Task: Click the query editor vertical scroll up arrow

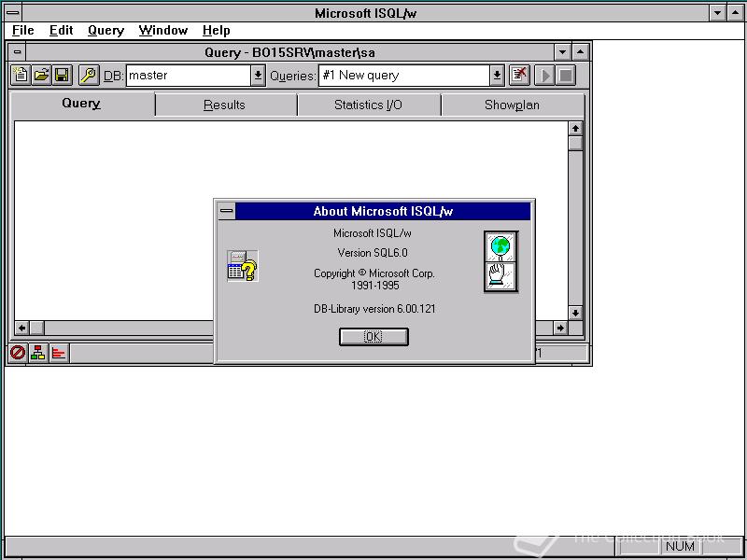Action: (x=575, y=128)
